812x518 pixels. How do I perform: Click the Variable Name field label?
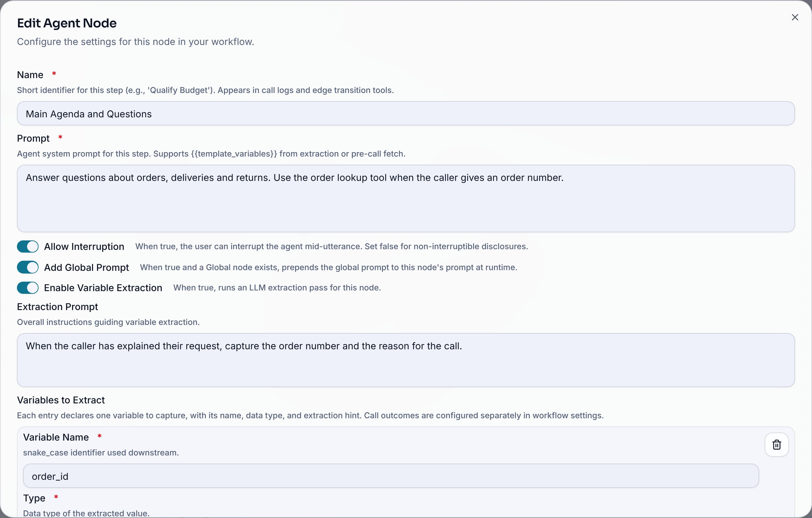56,437
